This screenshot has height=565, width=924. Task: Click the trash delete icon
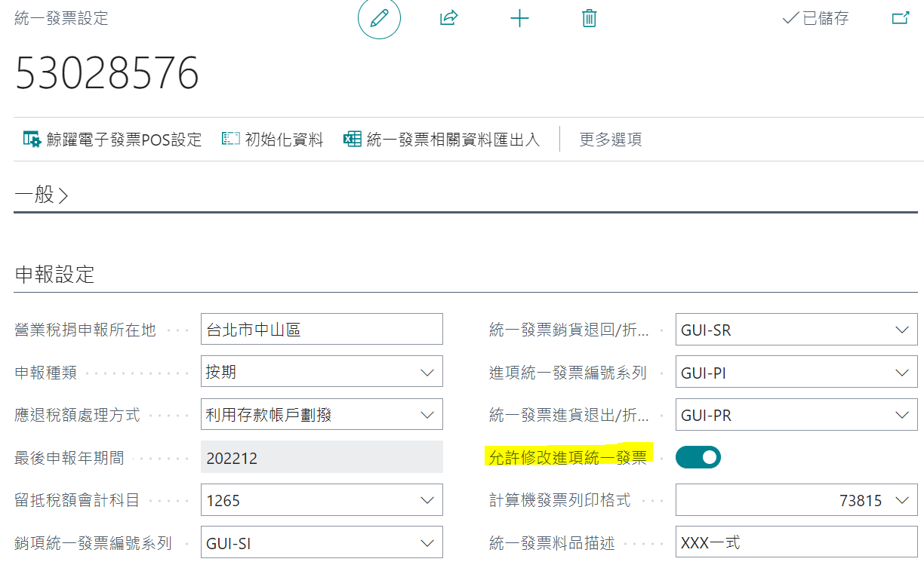pyautogui.click(x=590, y=18)
